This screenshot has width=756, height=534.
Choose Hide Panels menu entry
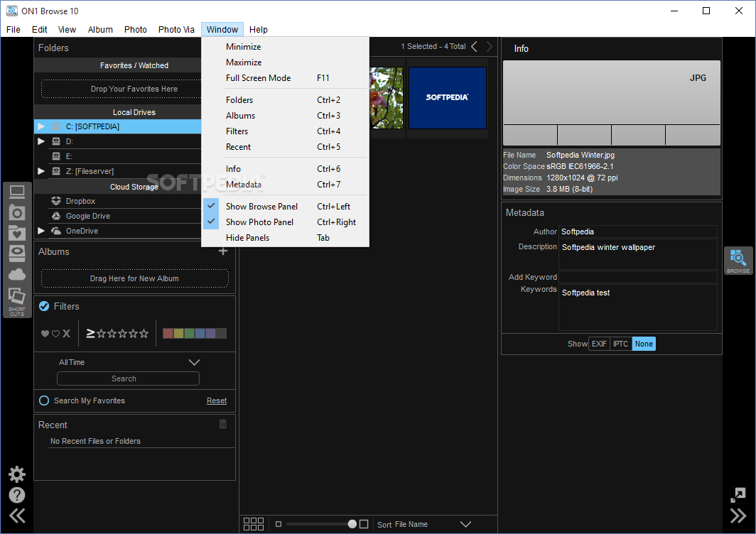(x=286, y=238)
